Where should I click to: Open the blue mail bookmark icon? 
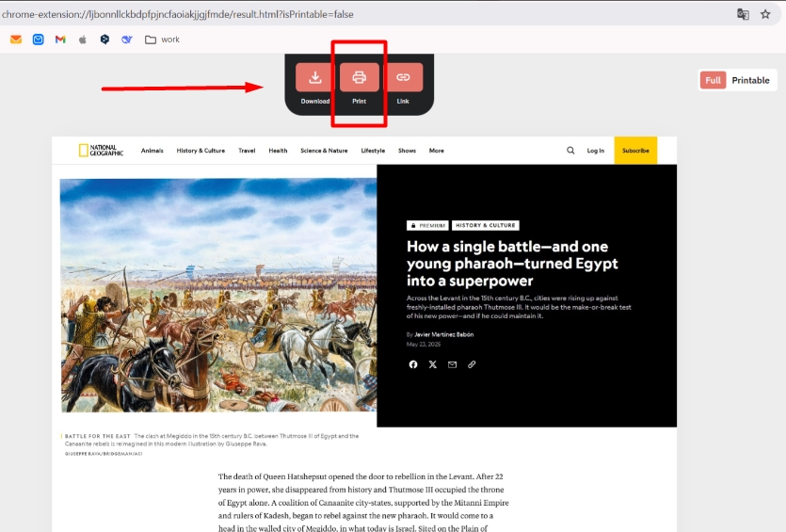38,40
